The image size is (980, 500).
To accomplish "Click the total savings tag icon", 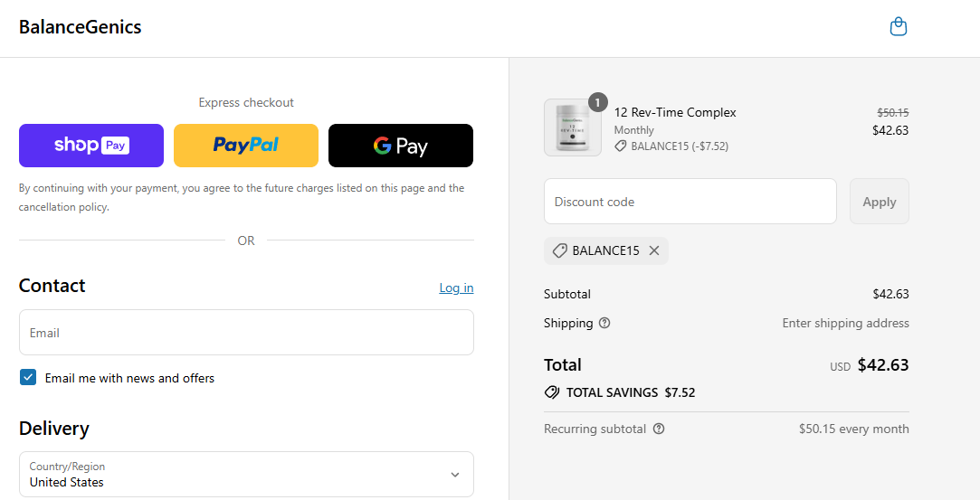I will click(551, 392).
